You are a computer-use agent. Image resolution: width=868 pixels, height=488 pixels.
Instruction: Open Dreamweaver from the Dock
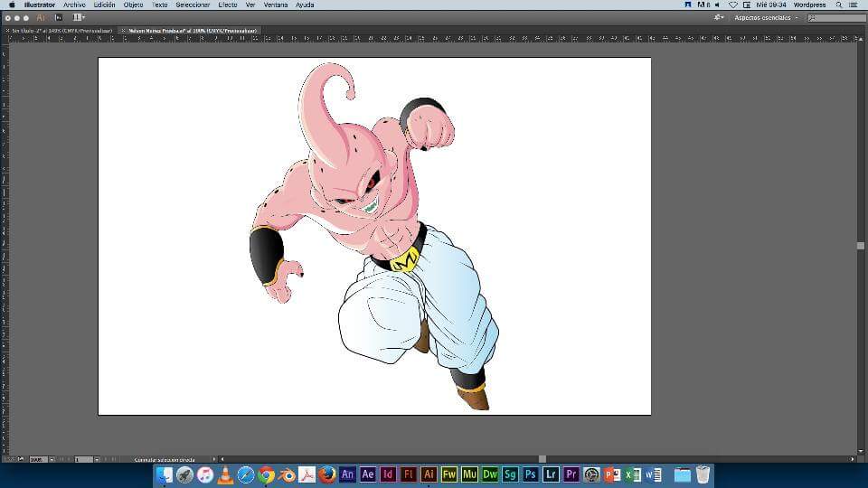point(490,474)
